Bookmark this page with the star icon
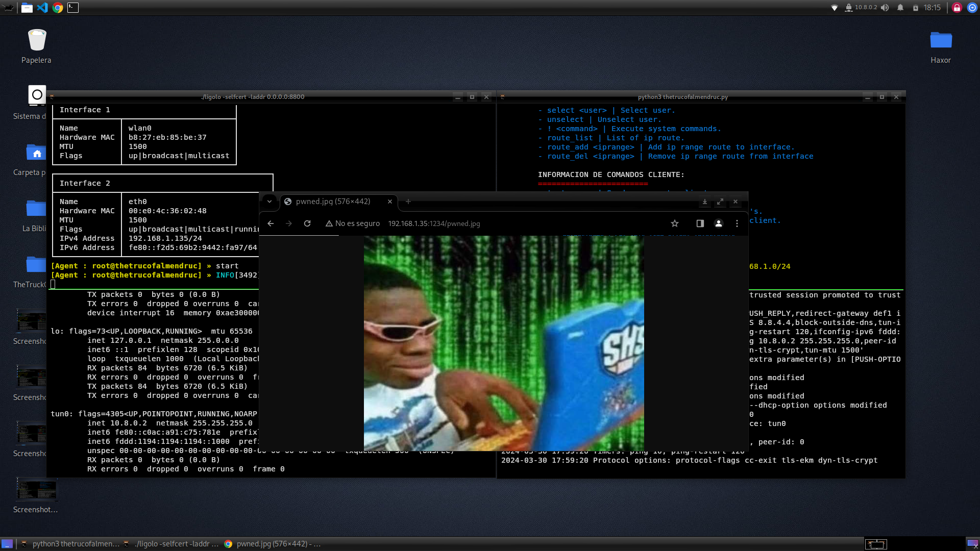The width and height of the screenshot is (980, 551). (x=675, y=223)
